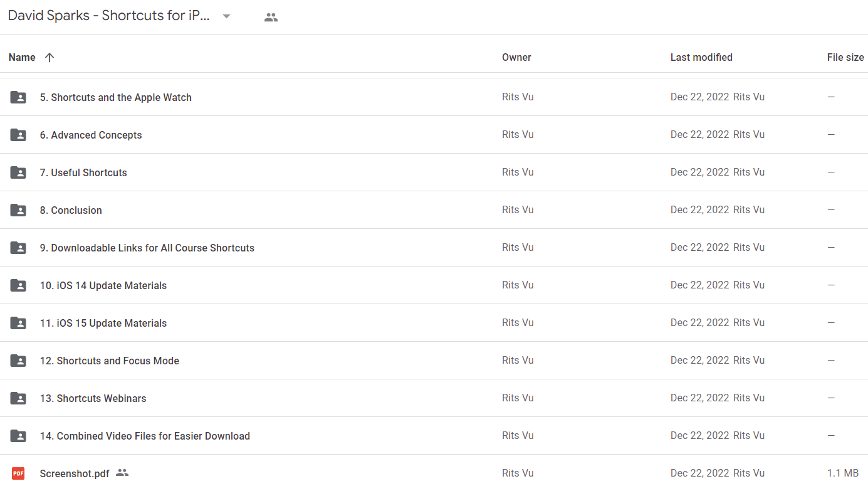Select '11. iOS 15 Update Materials'
The height and width of the screenshot is (491, 868).
pyautogui.click(x=103, y=323)
